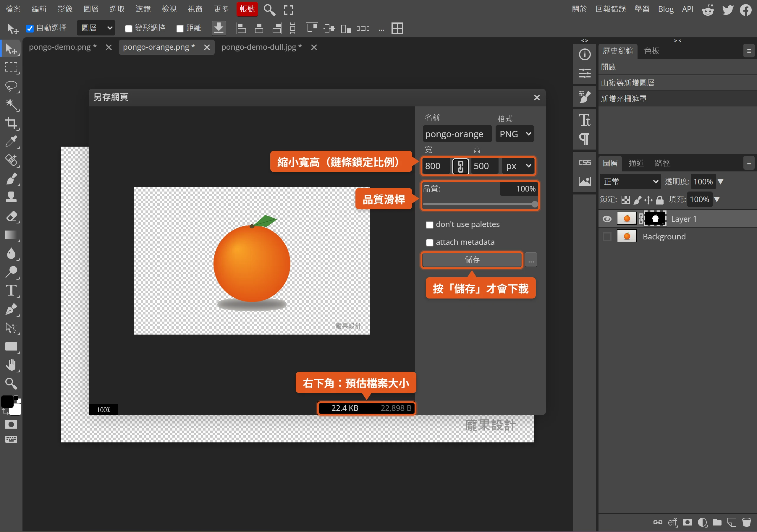757x532 pixels.
Task: Open the 濾鏡 menu
Action: [x=143, y=9]
